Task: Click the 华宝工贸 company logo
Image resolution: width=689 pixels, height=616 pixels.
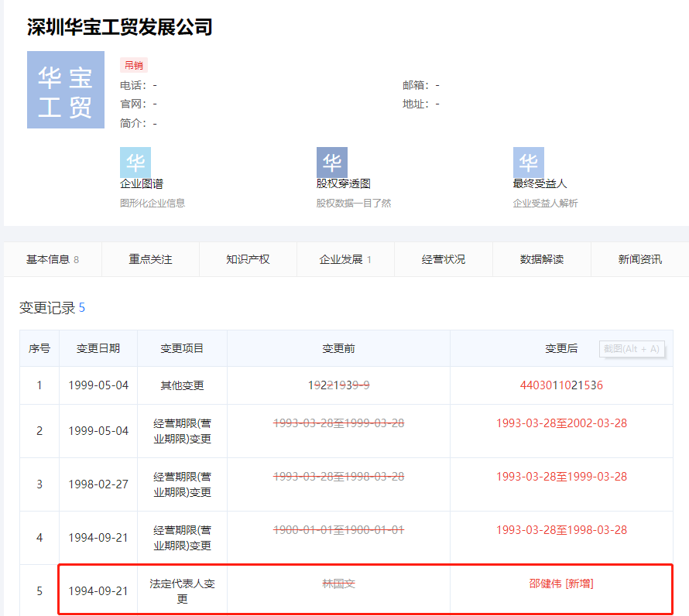Action: pos(66,90)
